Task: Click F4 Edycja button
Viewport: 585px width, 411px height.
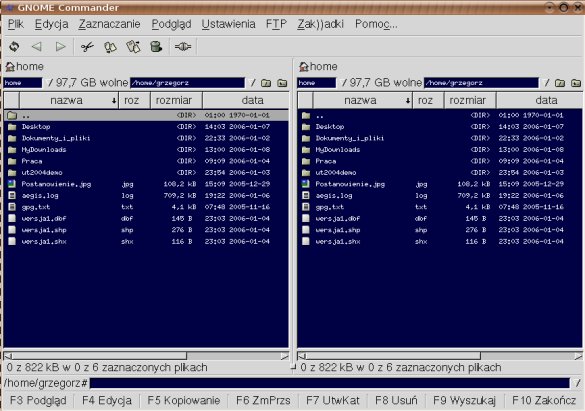Action: pyautogui.click(x=107, y=401)
